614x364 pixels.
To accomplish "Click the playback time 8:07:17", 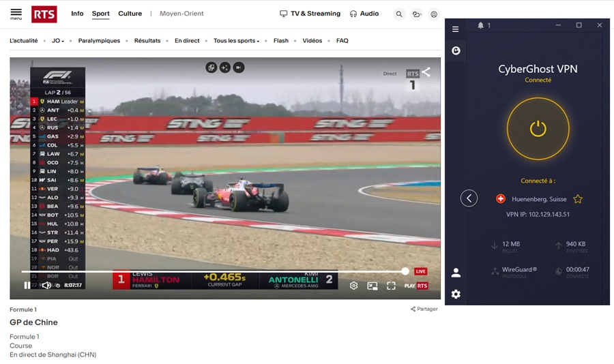I will (x=73, y=286).
